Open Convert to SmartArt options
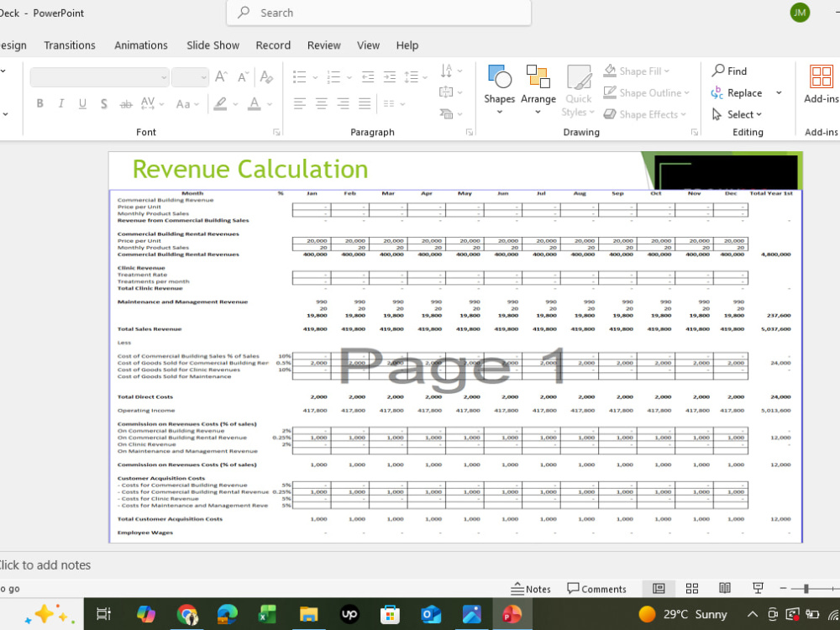The height and width of the screenshot is (630, 840). pos(449,113)
